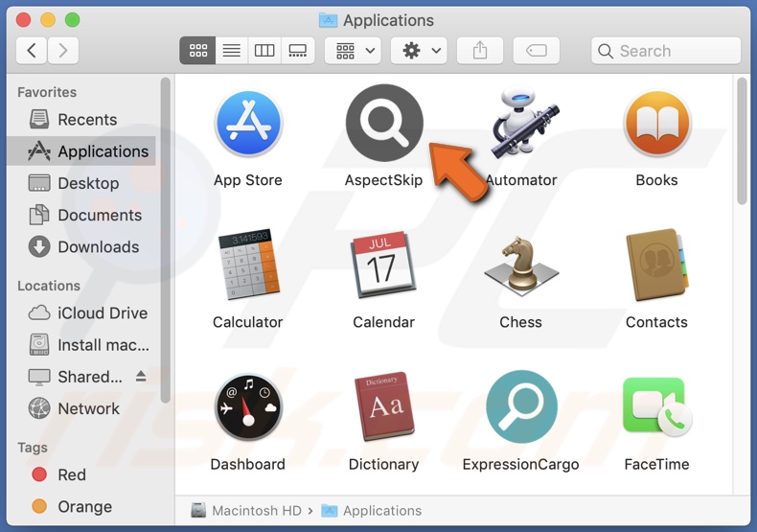Switch to list view
The height and width of the screenshot is (532, 757).
click(231, 50)
